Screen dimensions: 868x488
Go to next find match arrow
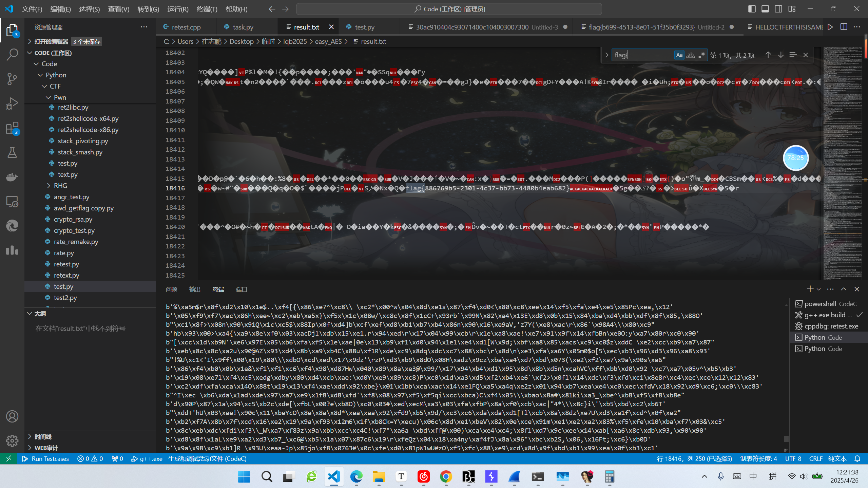pos(780,55)
